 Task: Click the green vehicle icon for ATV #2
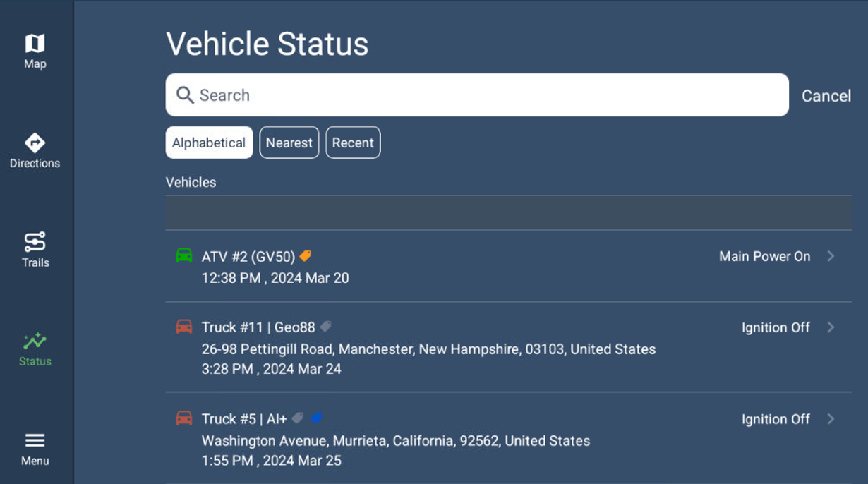(184, 256)
